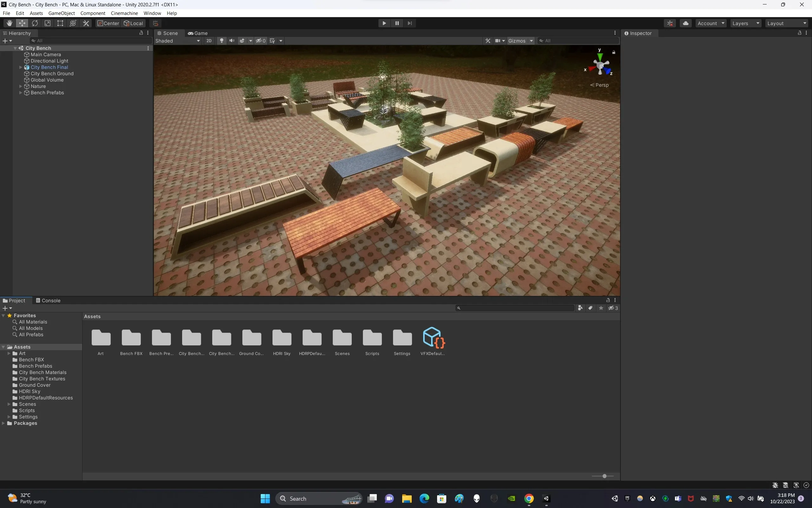Open the custom editor tools icon
This screenshot has height=508, width=812.
coord(86,23)
